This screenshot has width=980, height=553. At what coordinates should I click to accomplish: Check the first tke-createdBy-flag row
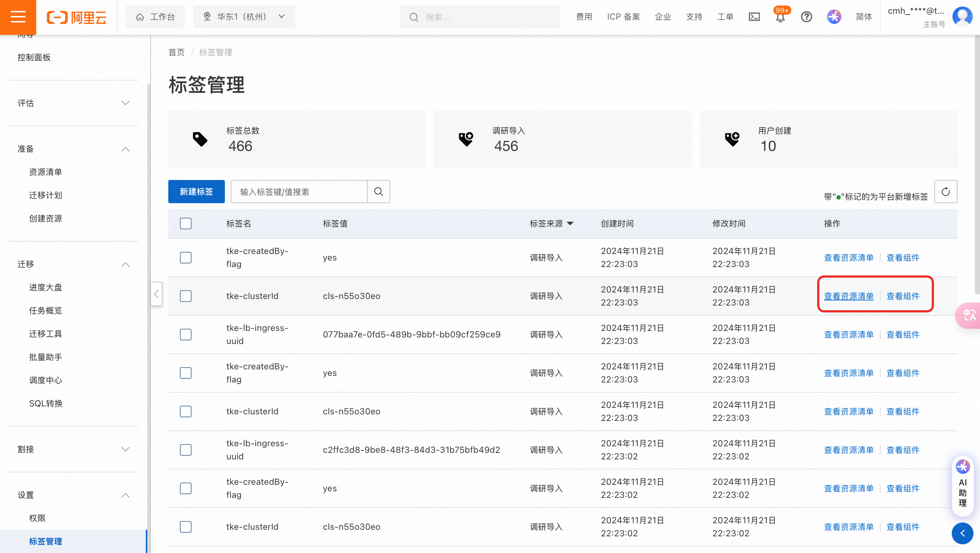point(186,258)
